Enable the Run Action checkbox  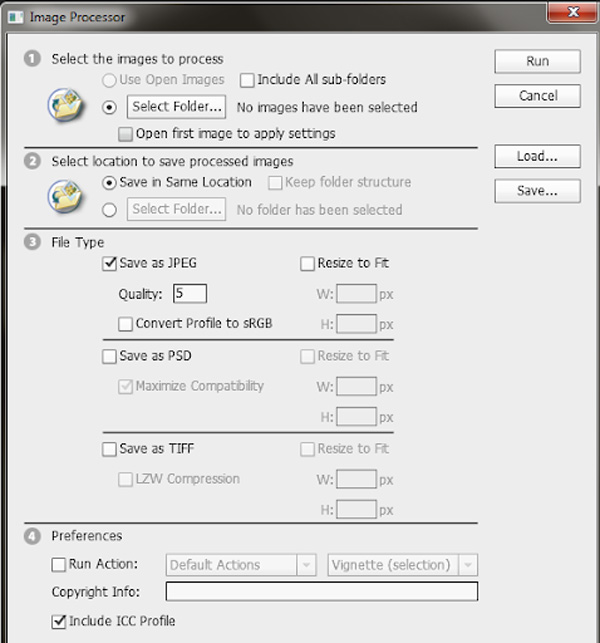(59, 565)
